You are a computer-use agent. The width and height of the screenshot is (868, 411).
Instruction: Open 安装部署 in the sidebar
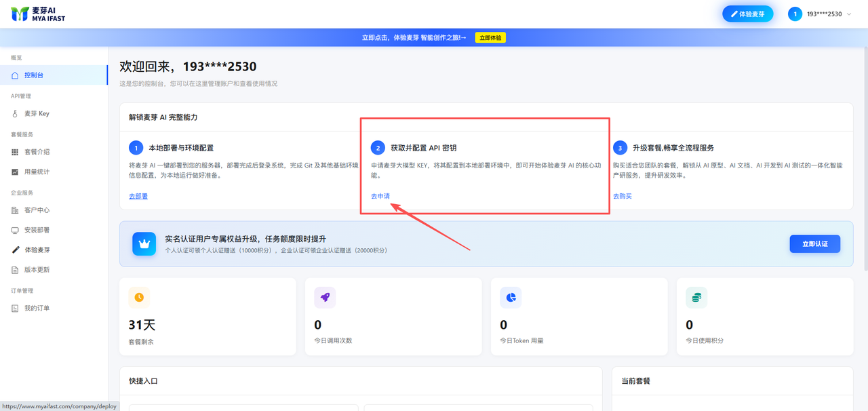[x=54, y=230]
